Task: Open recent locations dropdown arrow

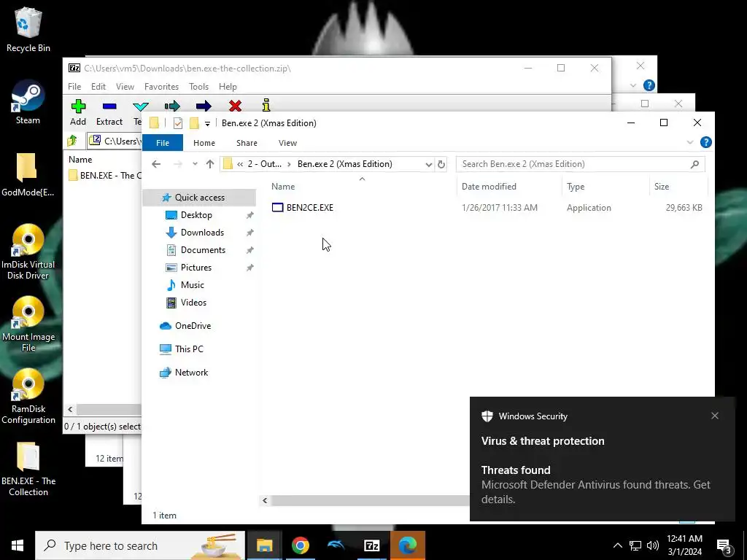Action: point(195,164)
